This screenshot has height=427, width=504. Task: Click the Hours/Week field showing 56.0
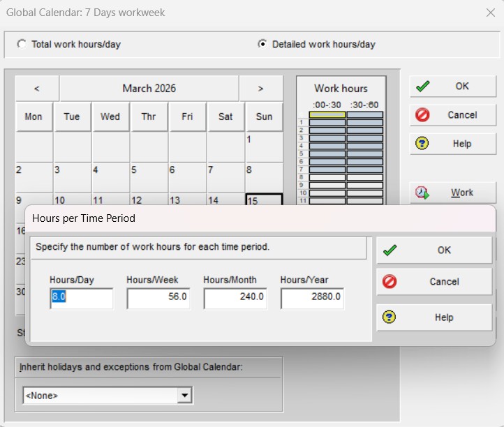[x=158, y=298]
